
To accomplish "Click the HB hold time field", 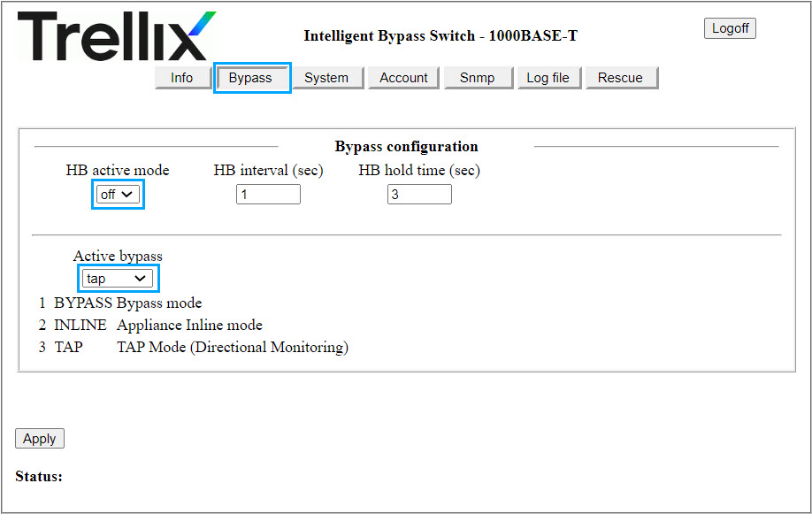I will coord(419,195).
